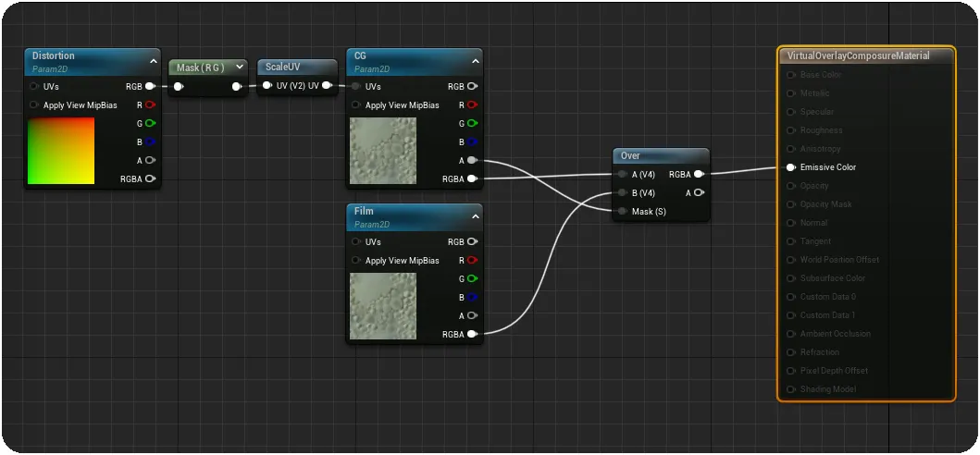The image size is (980, 455).
Task: Select the VirtualOverlayComposureMaterial node title
Action: (858, 55)
